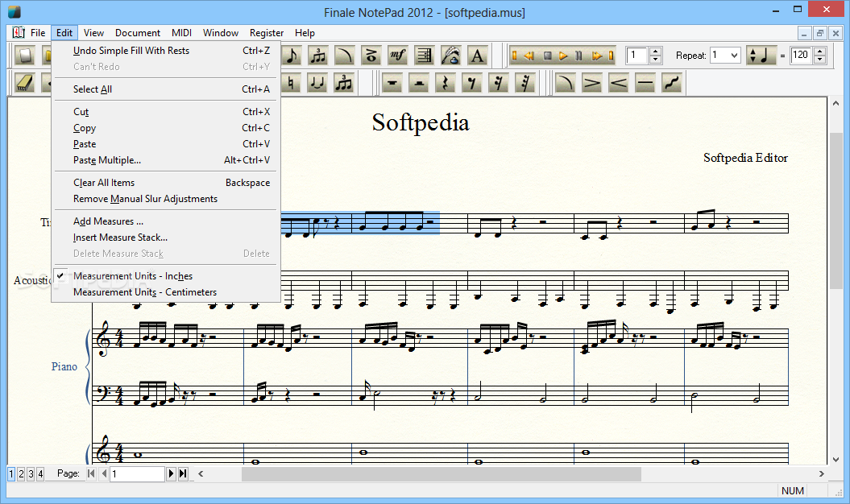
Task: Stop playback
Action: (548, 56)
